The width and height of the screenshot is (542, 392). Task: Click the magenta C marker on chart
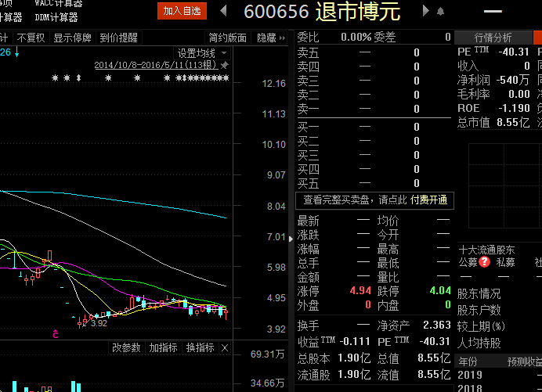[x=56, y=334]
